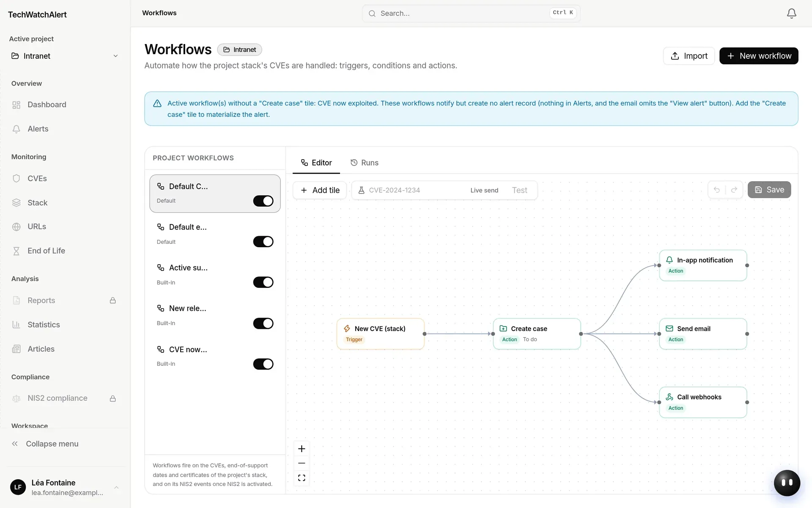Viewport: 812px width, 508px height.
Task: Zoom in the canvas with plus icon
Action: point(302,449)
